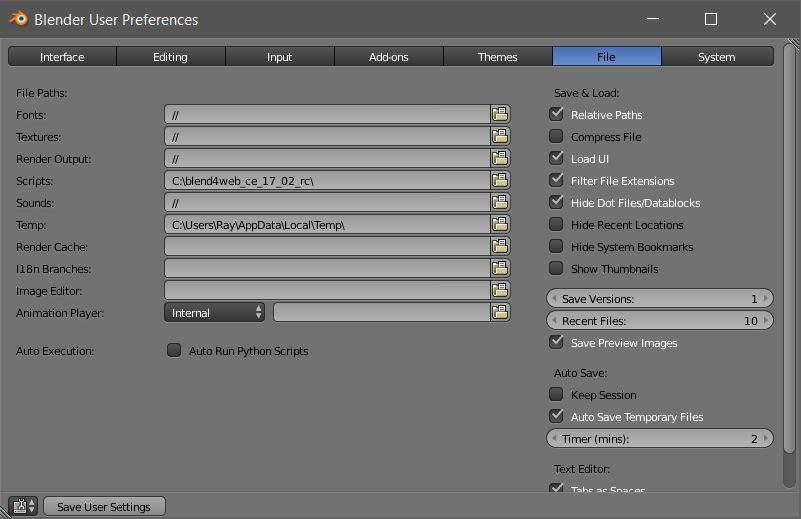Viewport: 801px width, 519px height.
Task: Switch to the Input tab
Action: click(280, 56)
